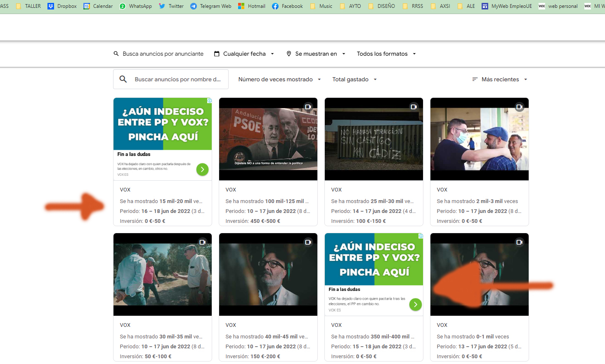
Task: Open the AXSI bookmarks folder
Action: [440, 6]
